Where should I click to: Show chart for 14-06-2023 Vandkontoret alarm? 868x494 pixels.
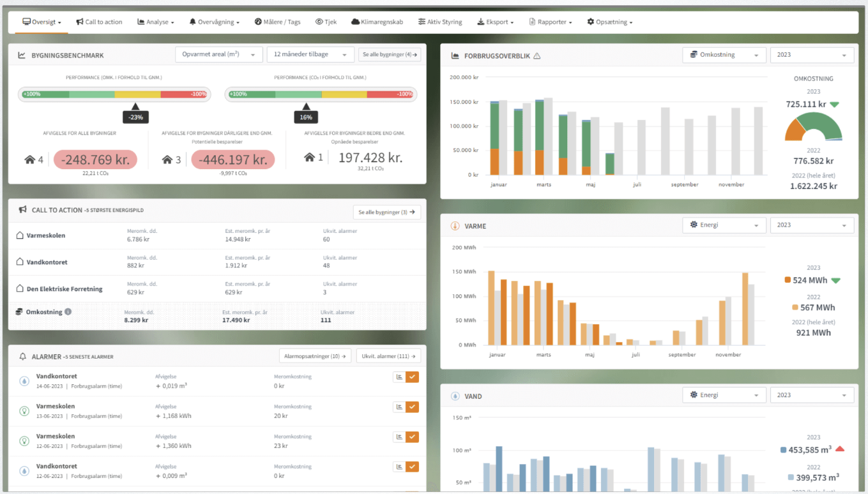[399, 377]
